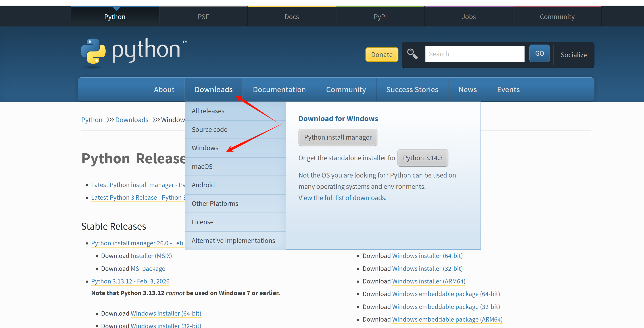Switch to the PyPI top tab
Image resolution: width=644 pixels, height=328 pixels.
[x=380, y=17]
